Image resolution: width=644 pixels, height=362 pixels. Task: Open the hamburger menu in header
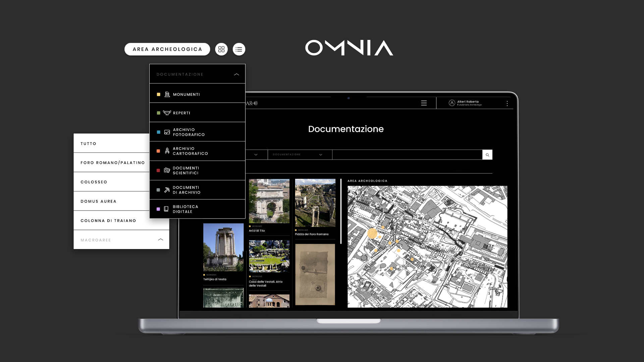click(x=424, y=103)
